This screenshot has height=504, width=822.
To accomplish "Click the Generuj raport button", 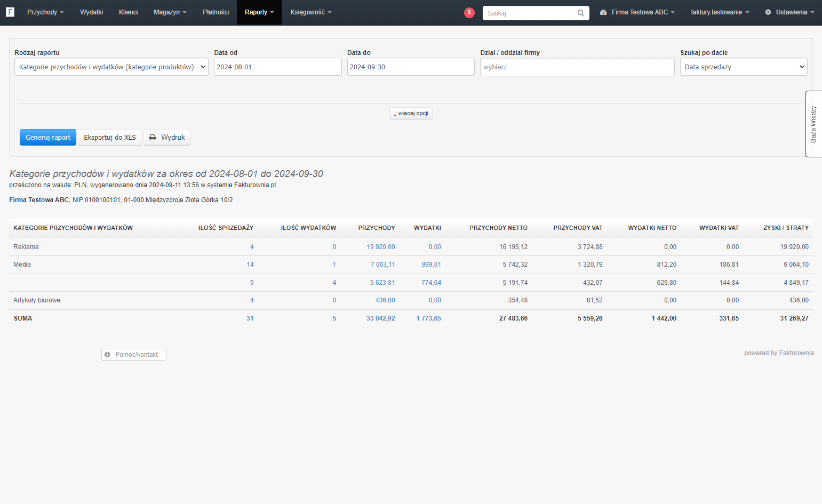I will click(x=48, y=138).
